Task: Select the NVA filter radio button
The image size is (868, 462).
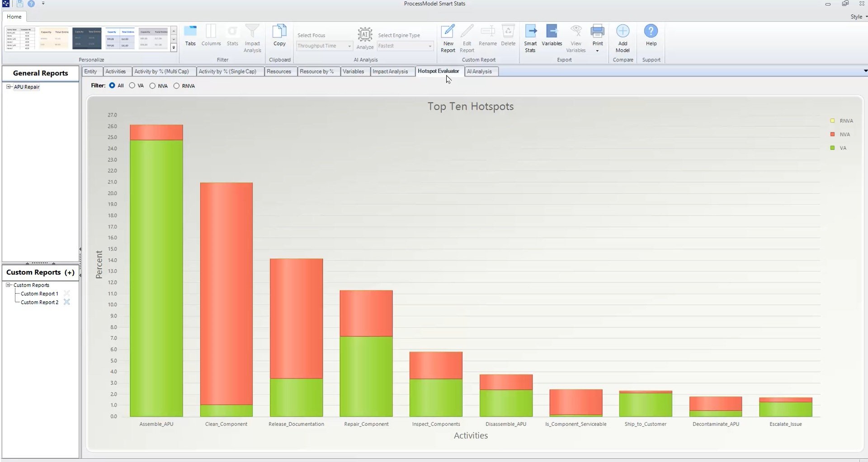Action: [152, 85]
